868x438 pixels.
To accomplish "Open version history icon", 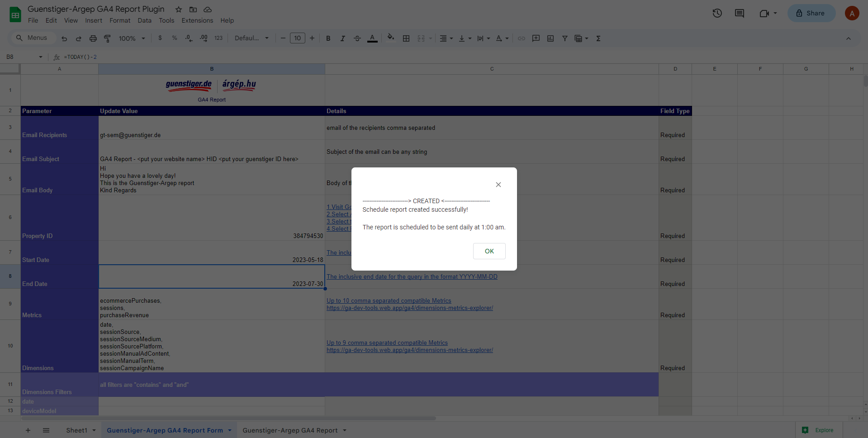I will (717, 13).
